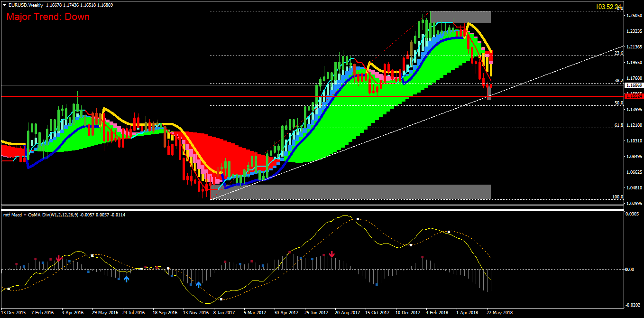644x318 pixels.
Task: Click the 10 Dec 2017 date label
Action: (408, 313)
